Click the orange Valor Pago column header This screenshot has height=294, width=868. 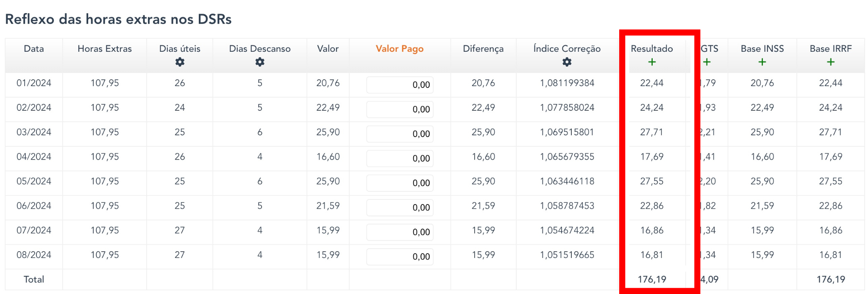[x=399, y=49]
